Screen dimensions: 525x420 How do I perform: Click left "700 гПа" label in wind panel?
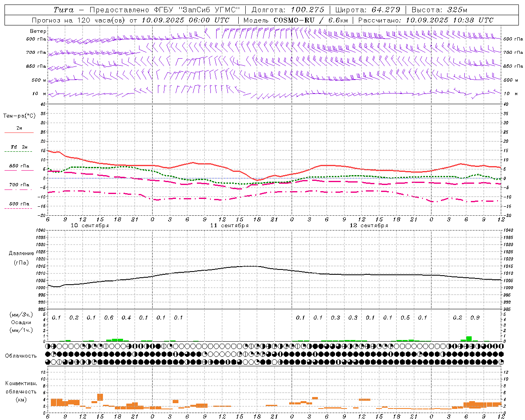[x=36, y=52]
